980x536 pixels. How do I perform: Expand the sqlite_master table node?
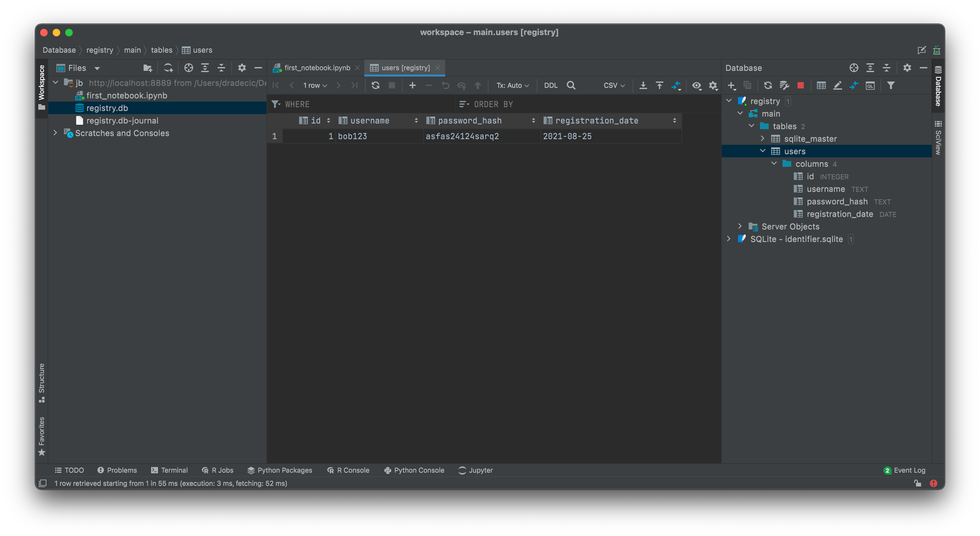coord(762,139)
